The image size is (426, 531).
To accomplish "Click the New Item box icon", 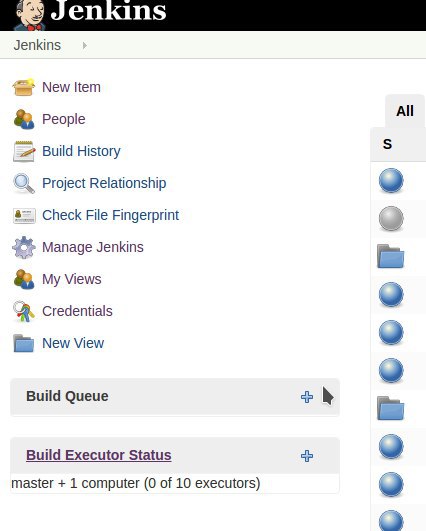I will [x=24, y=87].
